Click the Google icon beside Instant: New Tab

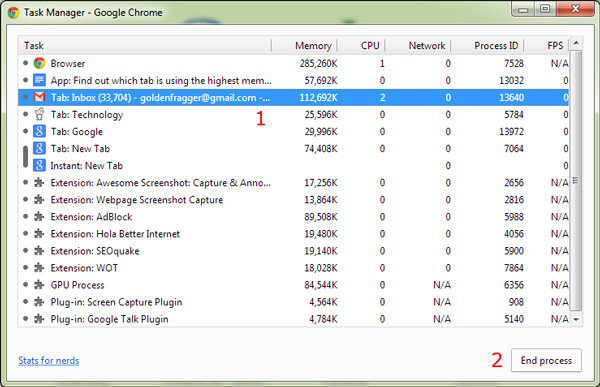tap(39, 165)
